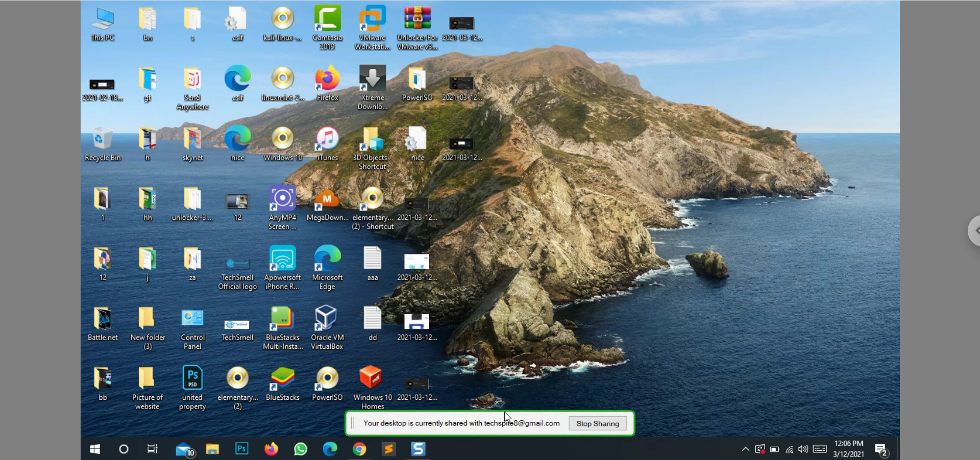Open the Recycle Bin icon
Viewport: 980px width, 460px height.
pyautogui.click(x=103, y=140)
